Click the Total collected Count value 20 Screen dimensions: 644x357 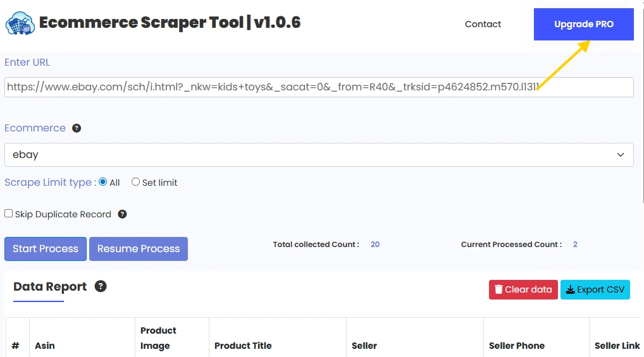(x=375, y=245)
